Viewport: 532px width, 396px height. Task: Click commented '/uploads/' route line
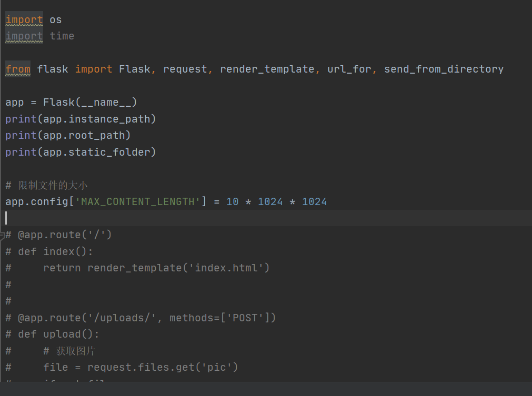(141, 318)
